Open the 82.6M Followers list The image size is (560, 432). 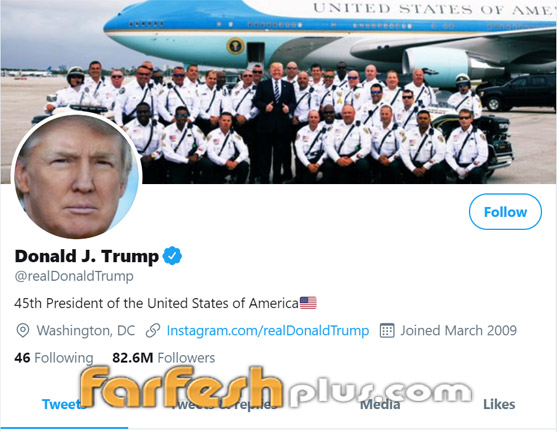pyautogui.click(x=164, y=358)
